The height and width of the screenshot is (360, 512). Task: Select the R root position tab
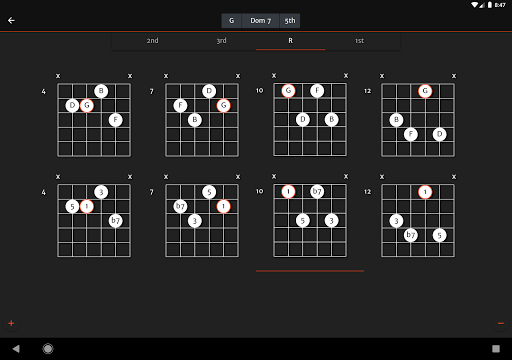pyautogui.click(x=290, y=41)
